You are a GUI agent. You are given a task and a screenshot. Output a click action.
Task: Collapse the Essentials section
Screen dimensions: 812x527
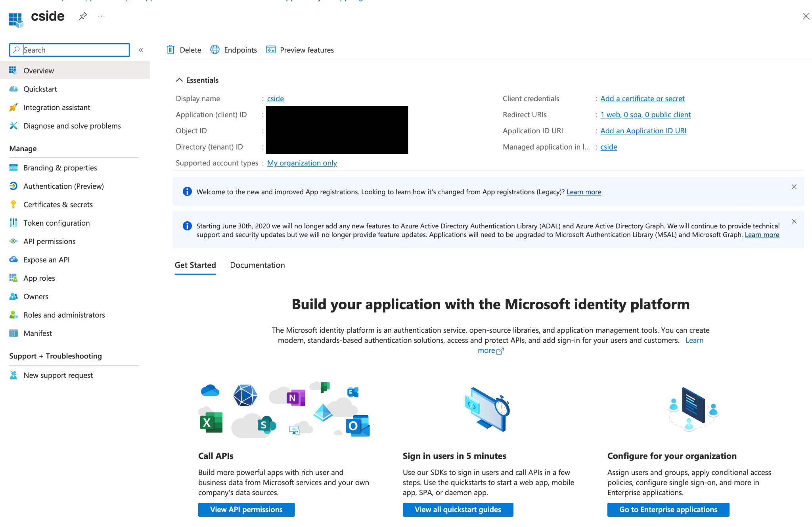point(179,80)
